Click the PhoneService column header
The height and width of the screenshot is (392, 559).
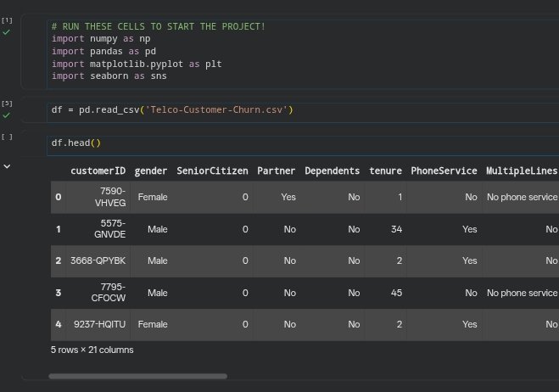(x=444, y=171)
